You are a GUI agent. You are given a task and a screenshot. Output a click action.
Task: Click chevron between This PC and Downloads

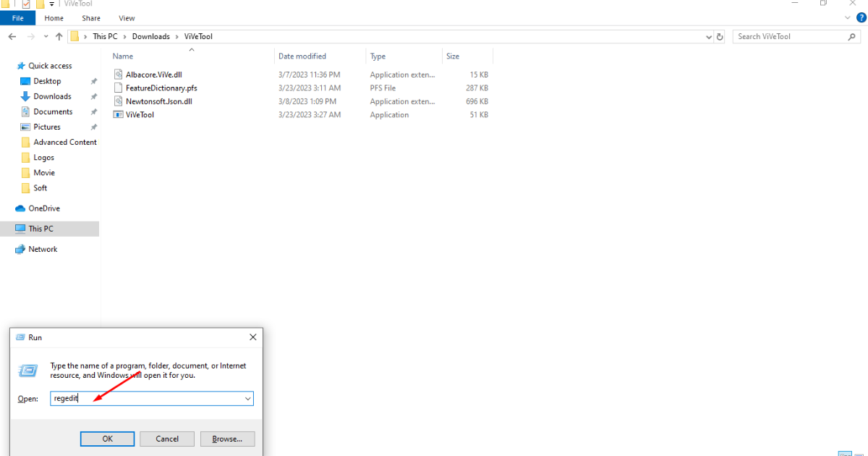125,36
